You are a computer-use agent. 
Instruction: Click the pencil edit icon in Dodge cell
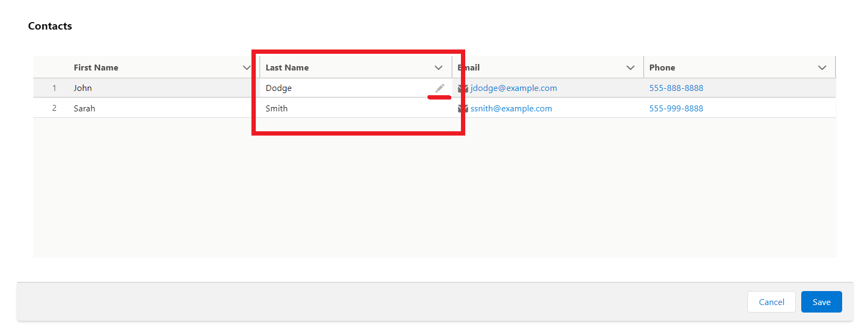click(440, 88)
